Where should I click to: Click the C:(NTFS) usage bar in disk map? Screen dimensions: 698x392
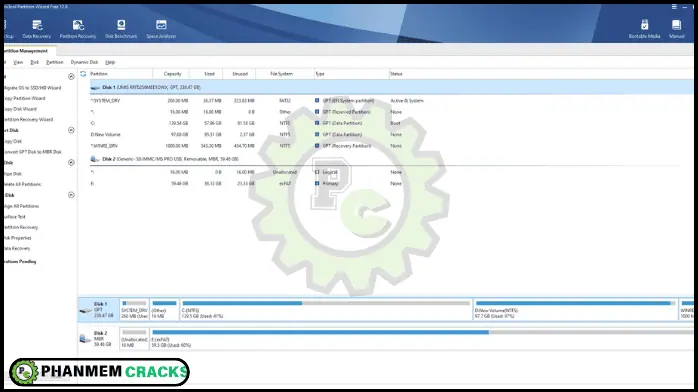326,303
